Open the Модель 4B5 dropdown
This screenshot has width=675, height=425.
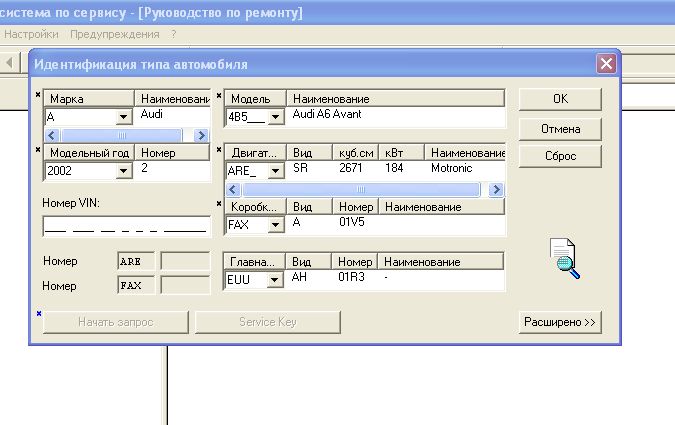point(275,117)
